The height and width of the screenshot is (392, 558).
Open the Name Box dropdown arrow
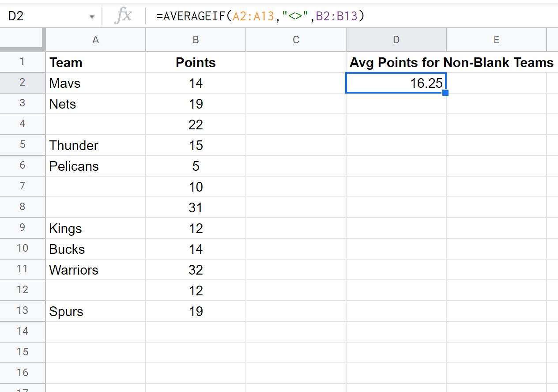point(92,17)
